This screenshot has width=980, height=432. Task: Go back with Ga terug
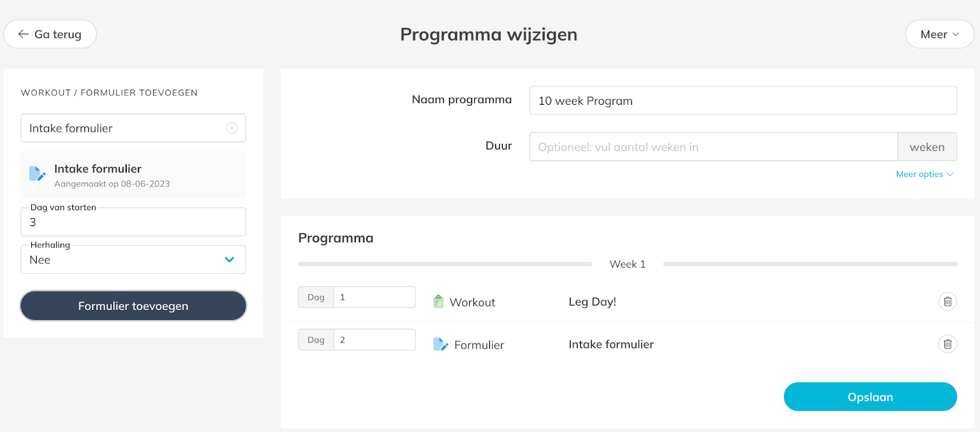[50, 34]
